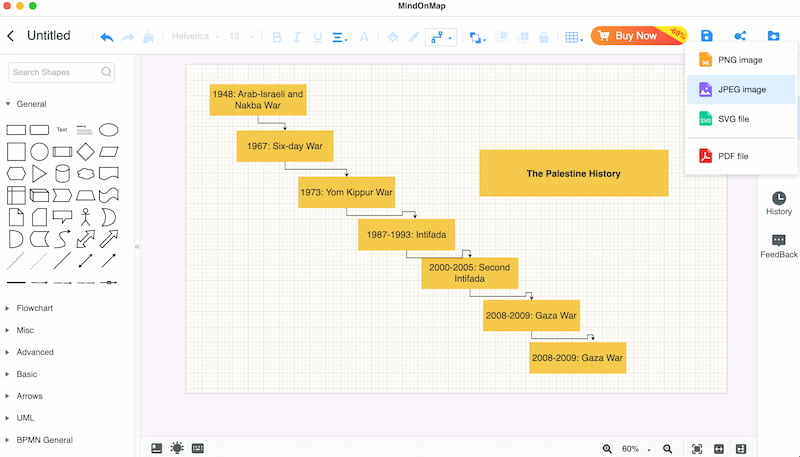Click the share icon

tap(740, 36)
